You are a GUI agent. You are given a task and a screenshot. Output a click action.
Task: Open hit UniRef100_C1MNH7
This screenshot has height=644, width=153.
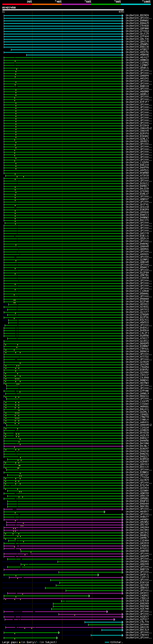tap(137, 65)
